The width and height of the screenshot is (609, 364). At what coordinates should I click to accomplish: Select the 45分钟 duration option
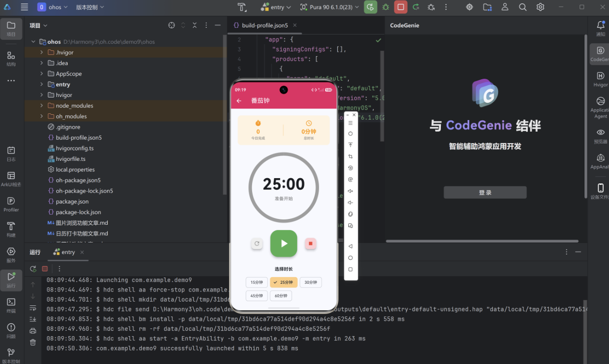pyautogui.click(x=257, y=296)
